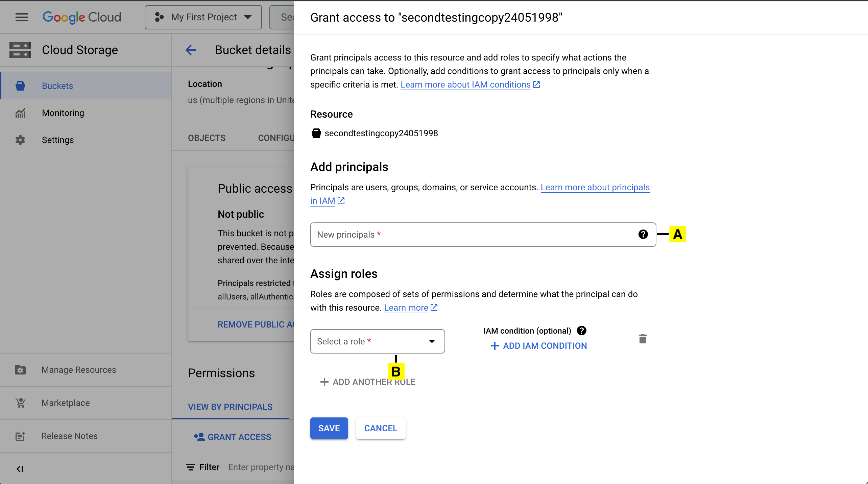Screen dimensions: 868x484
Task: Collapse the sidebar with the bottom-left arrow icon
Action: (x=20, y=469)
